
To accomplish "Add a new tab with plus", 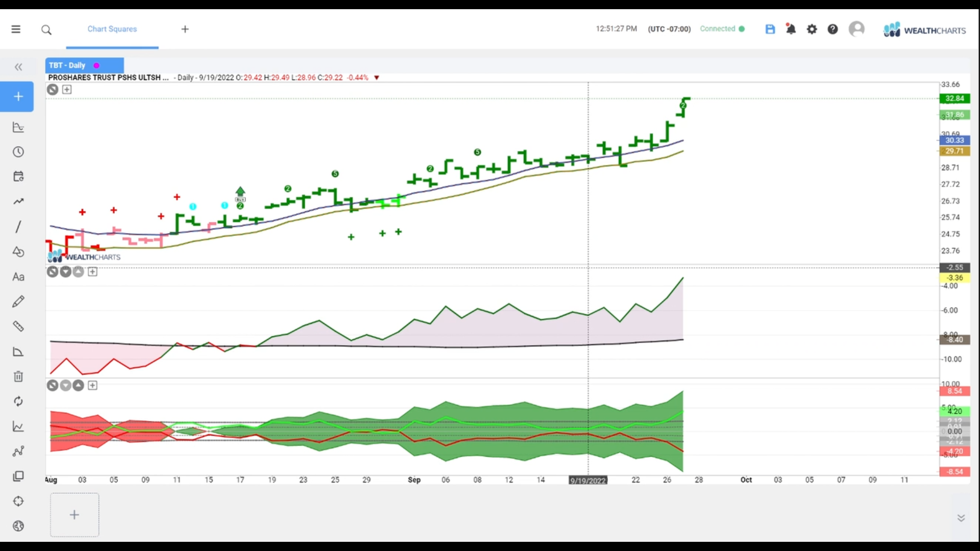I will [x=185, y=29].
